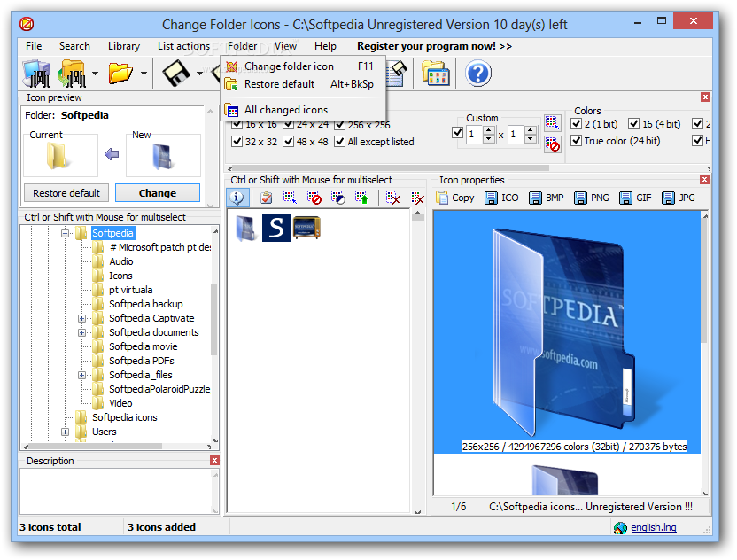737x560 pixels.
Task: Click the Change button
Action: coord(158,193)
